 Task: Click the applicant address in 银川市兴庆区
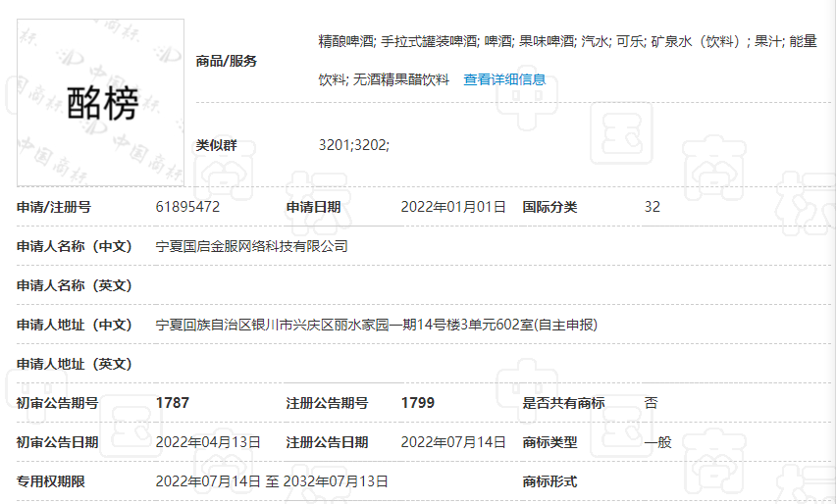[377, 325]
